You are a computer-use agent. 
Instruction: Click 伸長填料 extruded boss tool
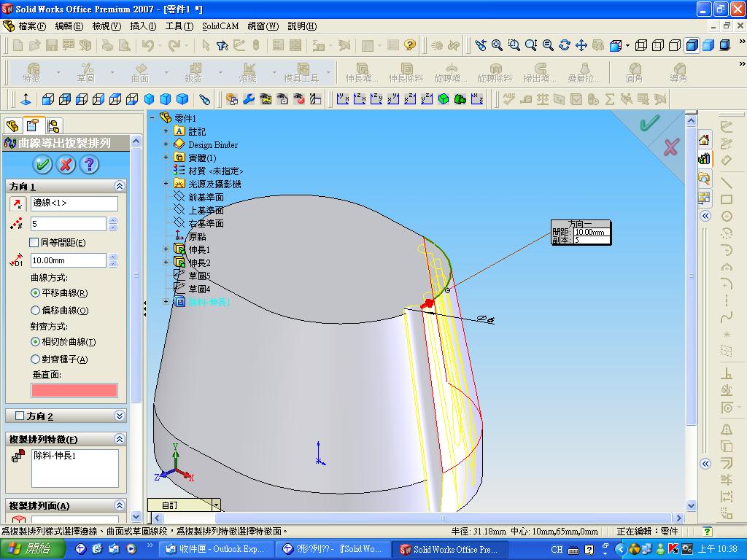click(x=362, y=72)
